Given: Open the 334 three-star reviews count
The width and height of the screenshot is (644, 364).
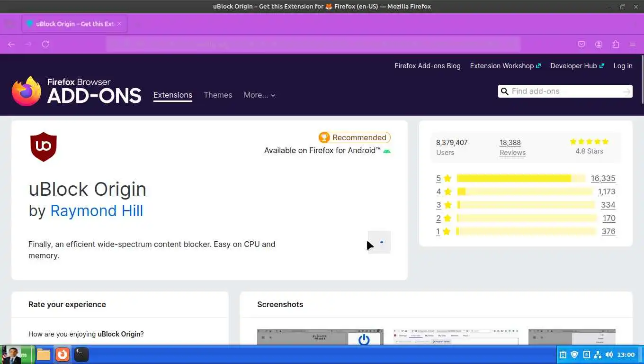Looking at the screenshot, I should pyautogui.click(x=608, y=205).
